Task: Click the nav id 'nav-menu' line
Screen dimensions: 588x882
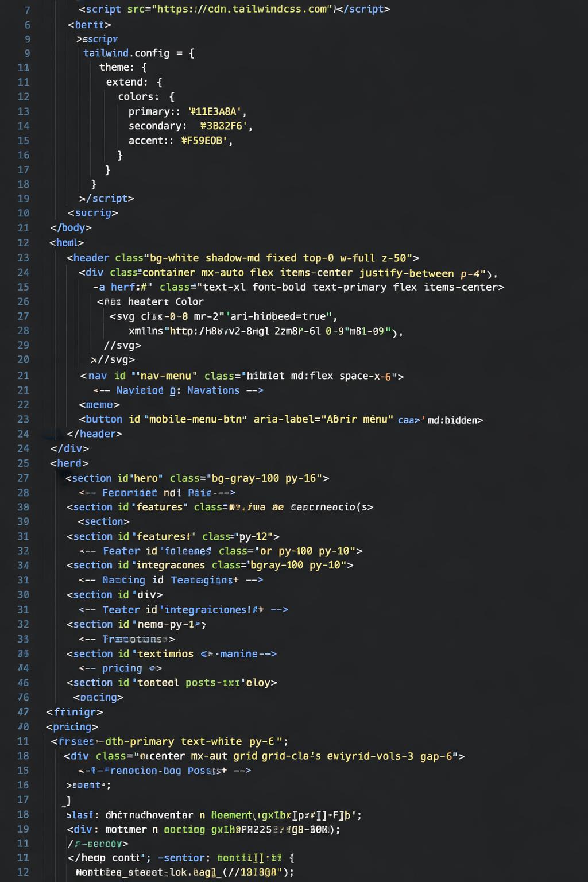Action: pyautogui.click(x=242, y=376)
